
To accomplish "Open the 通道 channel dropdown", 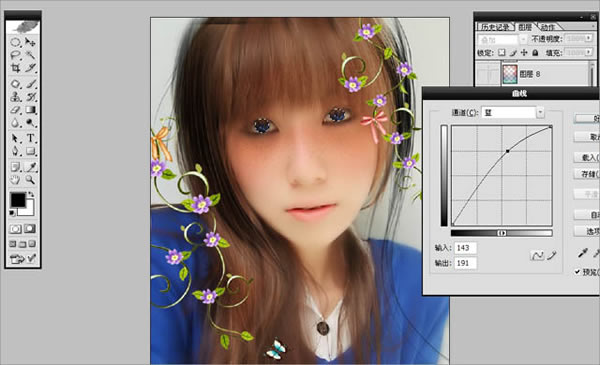I will tap(512, 112).
